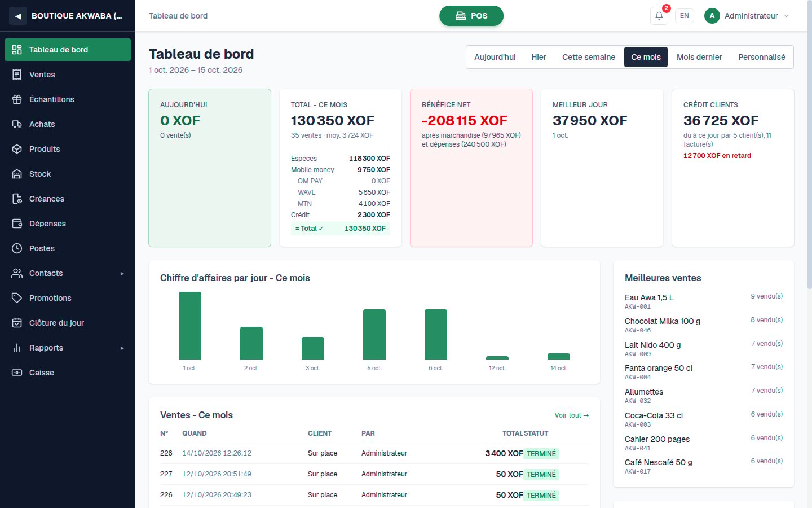Expand the Rapports submenu arrow

(x=122, y=348)
